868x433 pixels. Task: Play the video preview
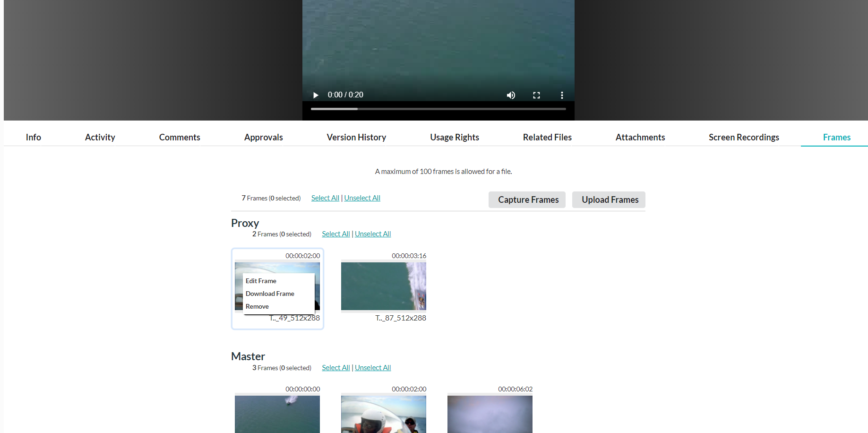316,95
